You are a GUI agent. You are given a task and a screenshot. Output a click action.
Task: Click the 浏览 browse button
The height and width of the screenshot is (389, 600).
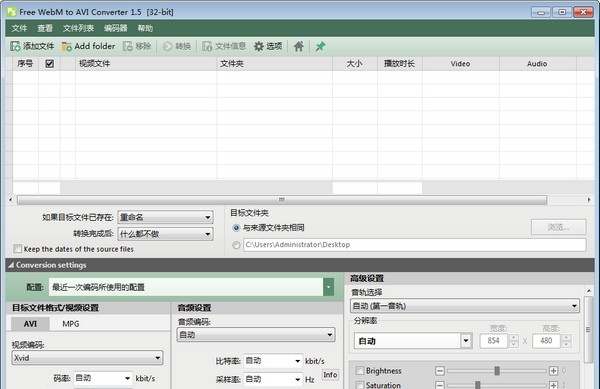558,227
